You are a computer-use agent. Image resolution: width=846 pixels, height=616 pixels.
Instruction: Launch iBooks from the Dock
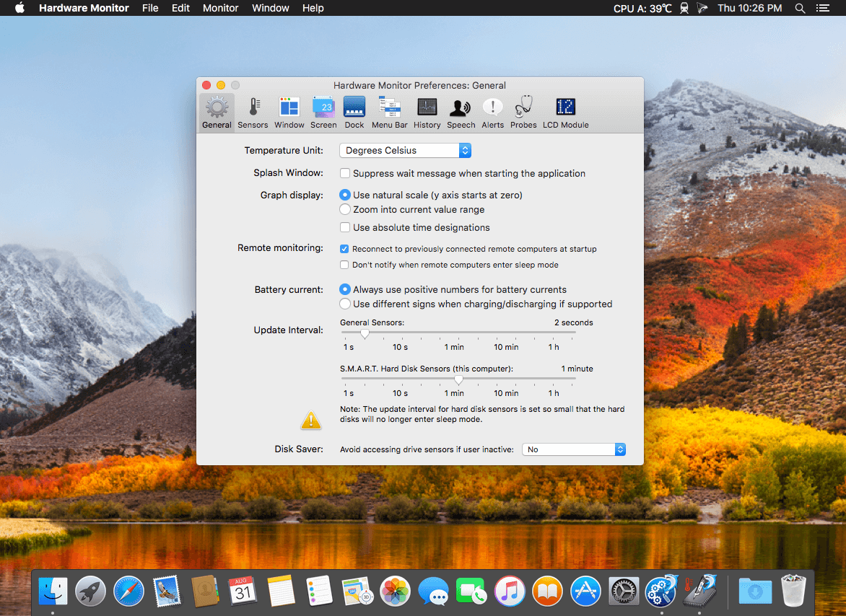(547, 591)
